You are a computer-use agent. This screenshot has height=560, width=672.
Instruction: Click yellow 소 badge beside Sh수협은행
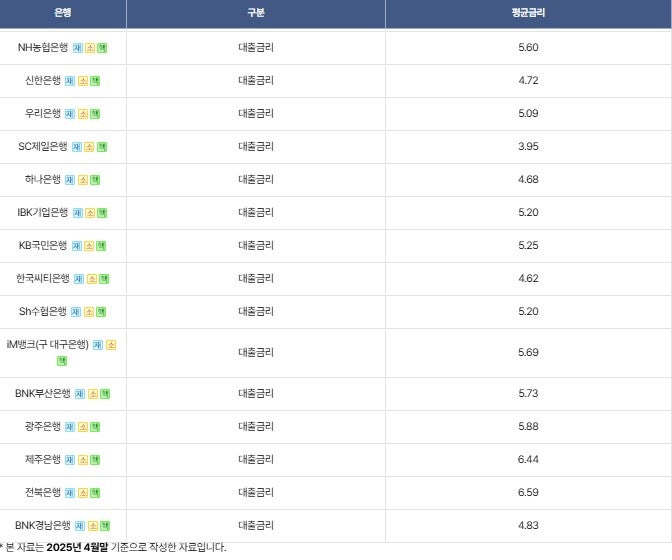[x=89, y=312]
